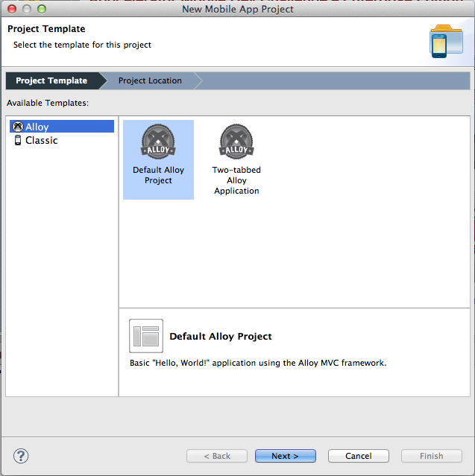Click the Alloy logo beside the Alloy category

tap(18, 127)
